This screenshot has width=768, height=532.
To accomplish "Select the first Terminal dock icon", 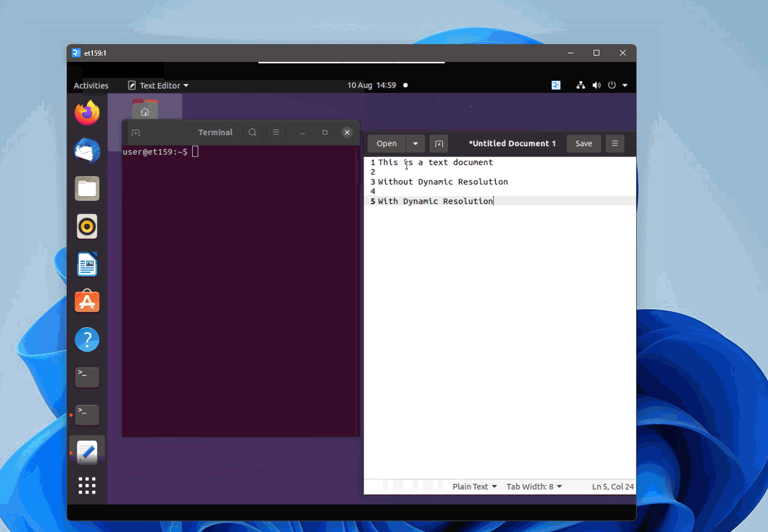I will click(x=87, y=377).
